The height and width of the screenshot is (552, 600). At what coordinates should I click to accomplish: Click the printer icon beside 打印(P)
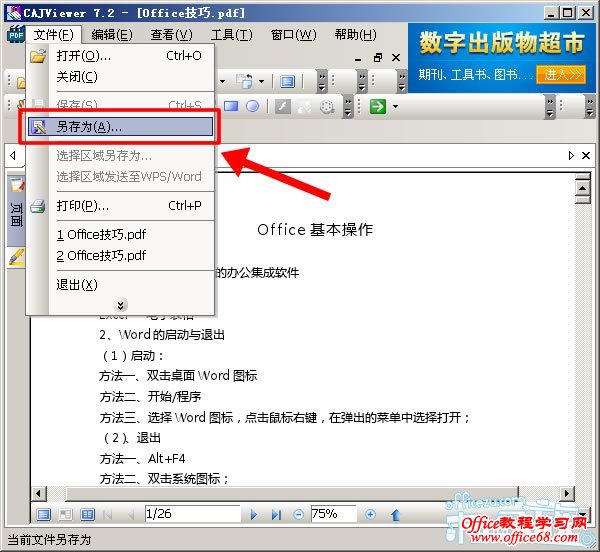[x=38, y=206]
